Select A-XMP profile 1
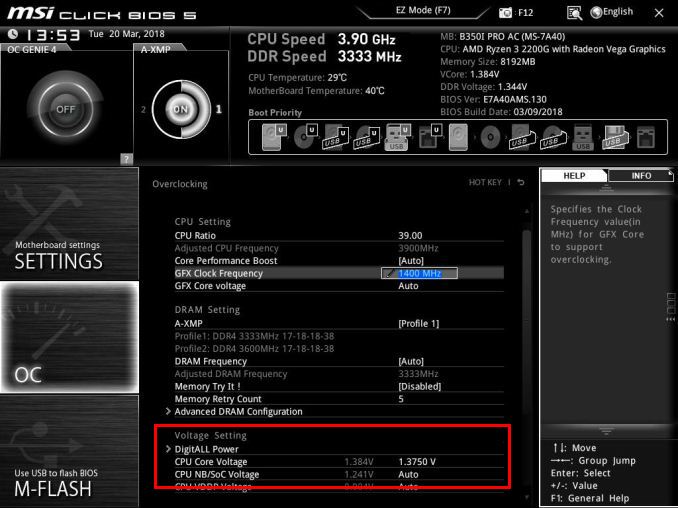678x508 pixels. point(219,109)
